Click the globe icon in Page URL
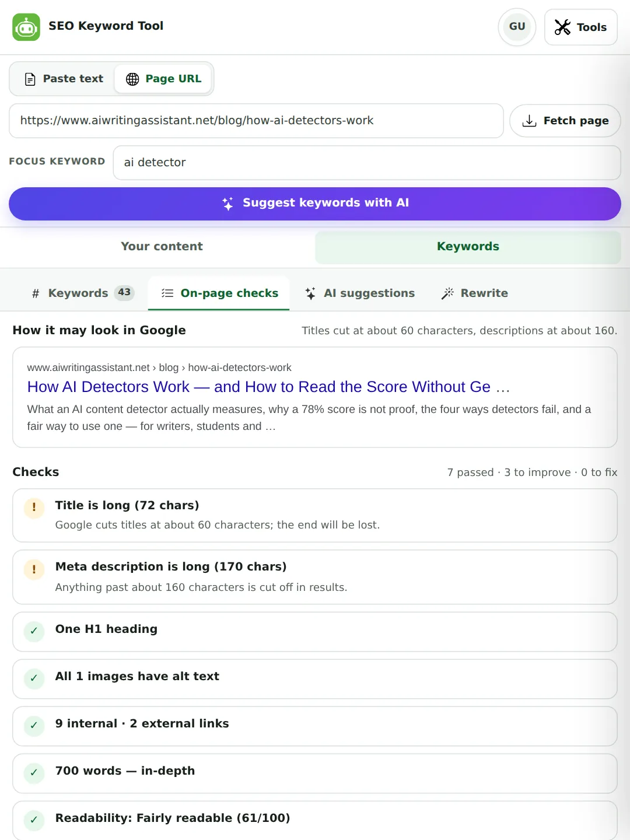 132,79
